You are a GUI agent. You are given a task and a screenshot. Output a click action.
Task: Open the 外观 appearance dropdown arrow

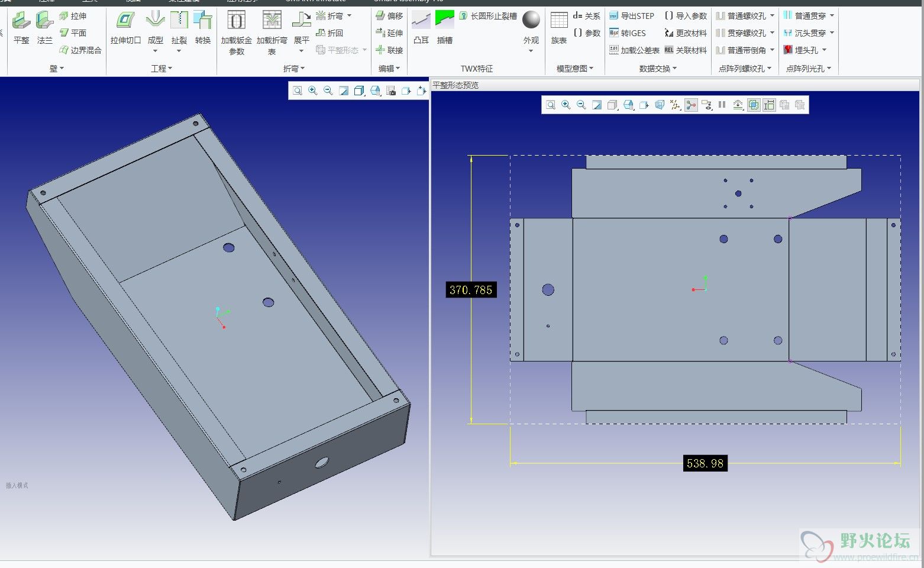pos(531,51)
